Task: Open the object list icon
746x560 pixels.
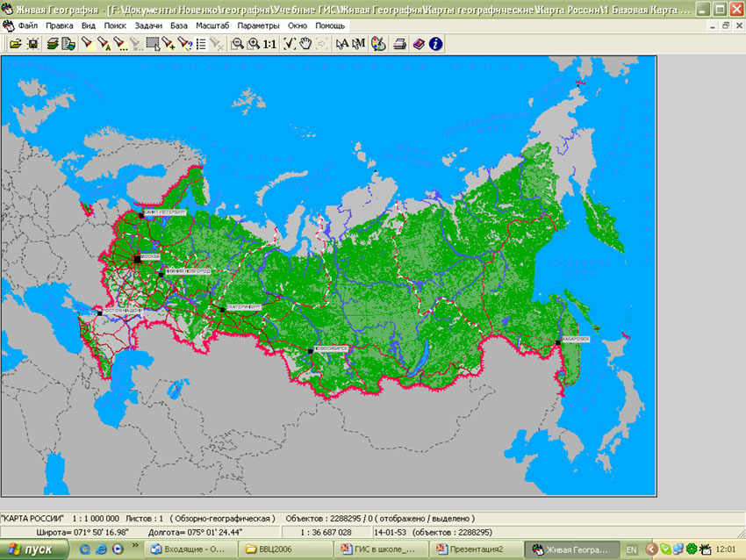Action: (201, 43)
